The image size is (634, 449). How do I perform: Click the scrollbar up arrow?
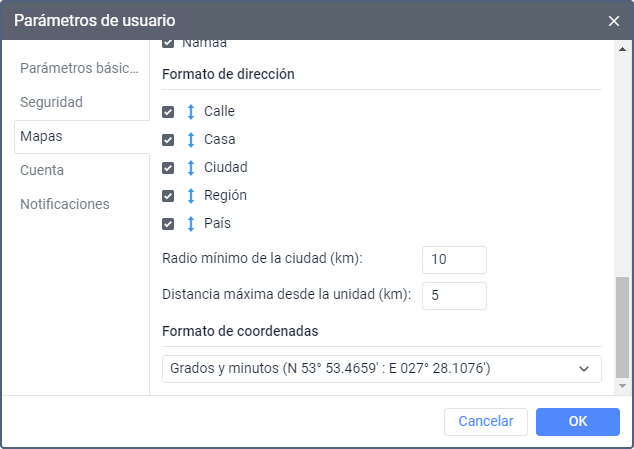[623, 47]
